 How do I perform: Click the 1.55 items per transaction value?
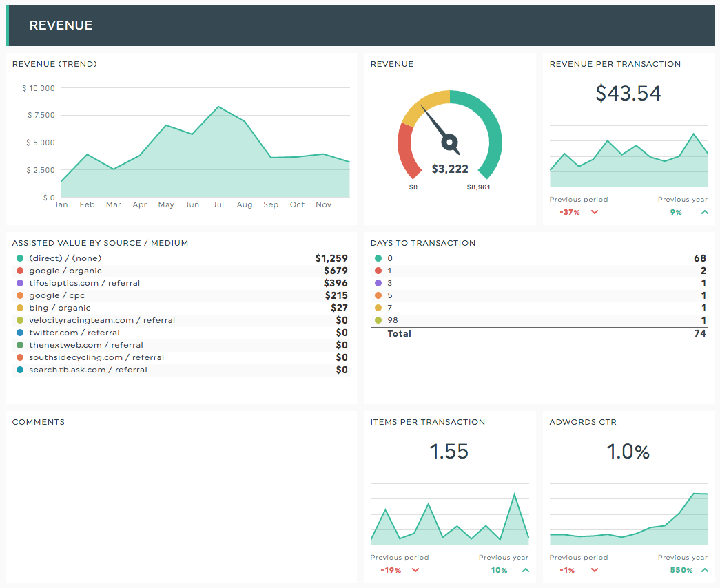pyautogui.click(x=449, y=451)
